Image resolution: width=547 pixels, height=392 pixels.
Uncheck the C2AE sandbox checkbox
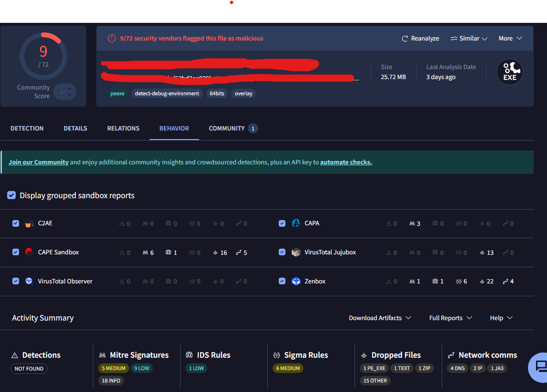coord(16,223)
